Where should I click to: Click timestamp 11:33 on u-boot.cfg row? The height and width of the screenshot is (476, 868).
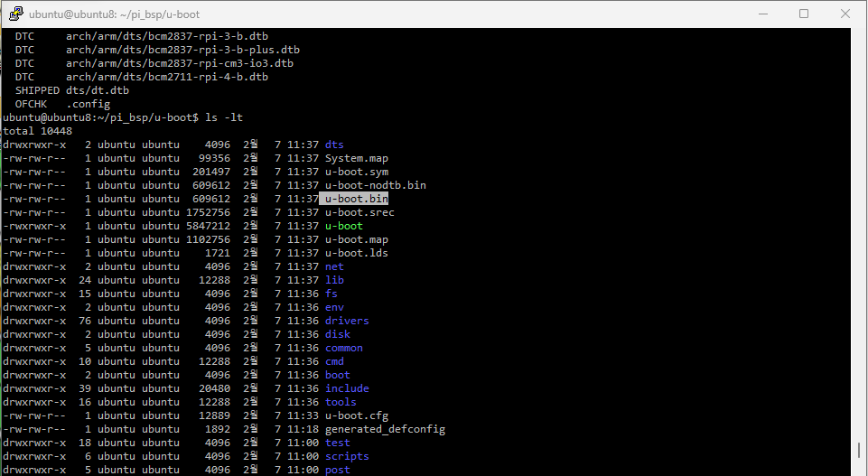pos(303,415)
